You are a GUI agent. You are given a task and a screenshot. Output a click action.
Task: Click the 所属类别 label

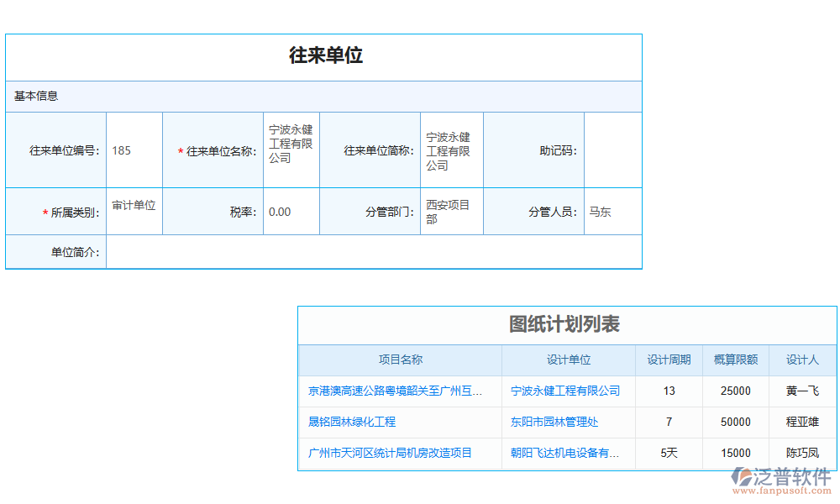[71, 213]
